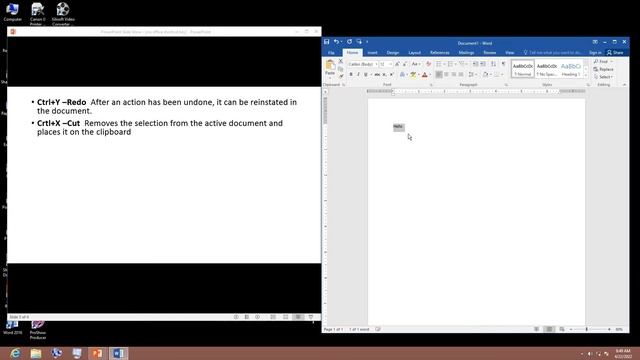Clear all formatting icon
Viewport: 640px width, 360px height.
point(428,64)
